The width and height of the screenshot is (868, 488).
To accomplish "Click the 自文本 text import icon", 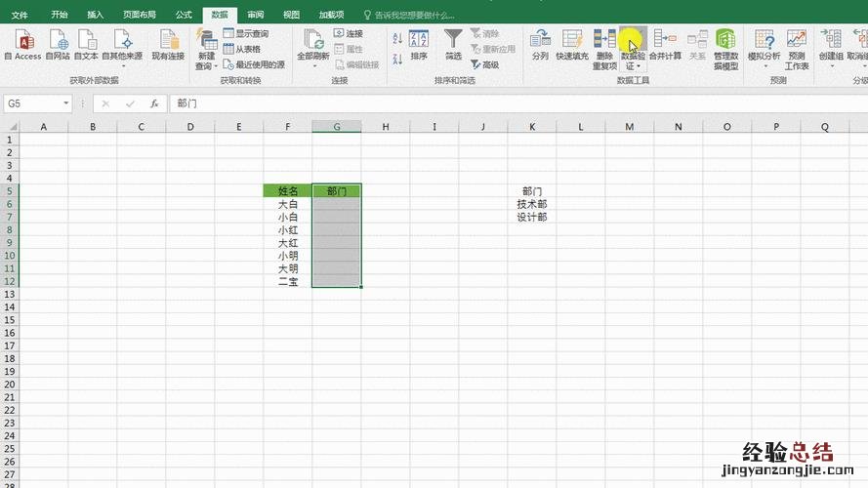I will pos(86,44).
